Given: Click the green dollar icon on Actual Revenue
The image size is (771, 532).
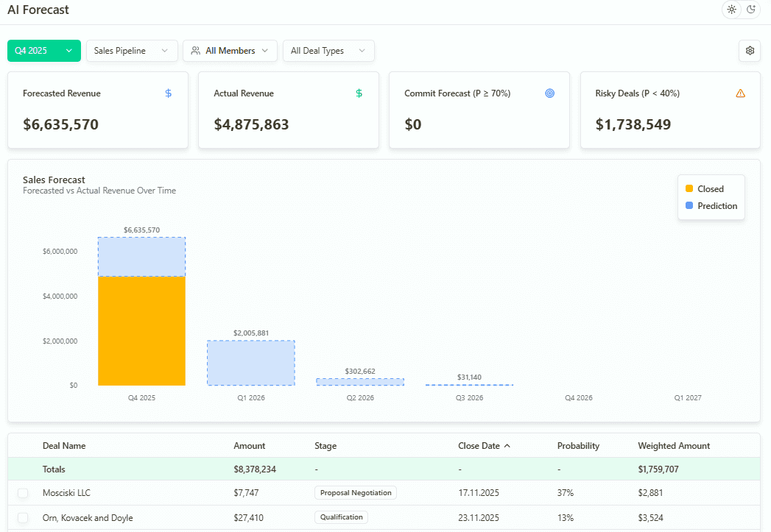Looking at the screenshot, I should click(359, 93).
